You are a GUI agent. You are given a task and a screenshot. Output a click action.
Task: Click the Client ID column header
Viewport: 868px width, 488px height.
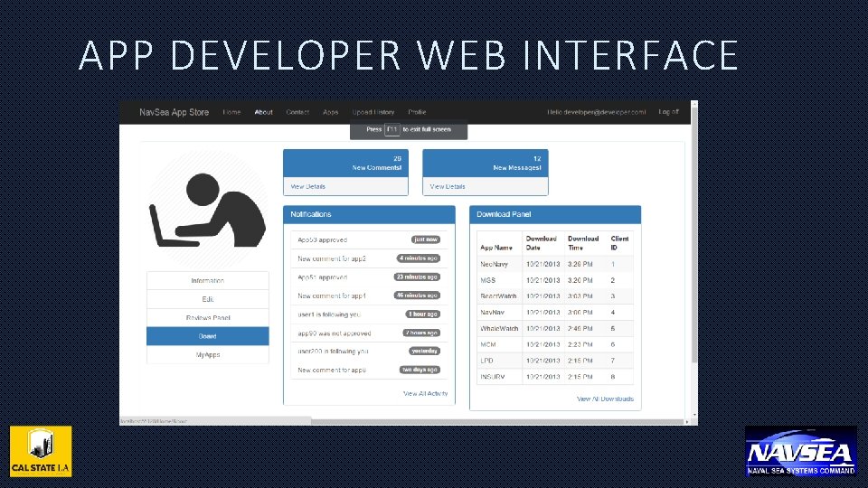[x=619, y=243]
